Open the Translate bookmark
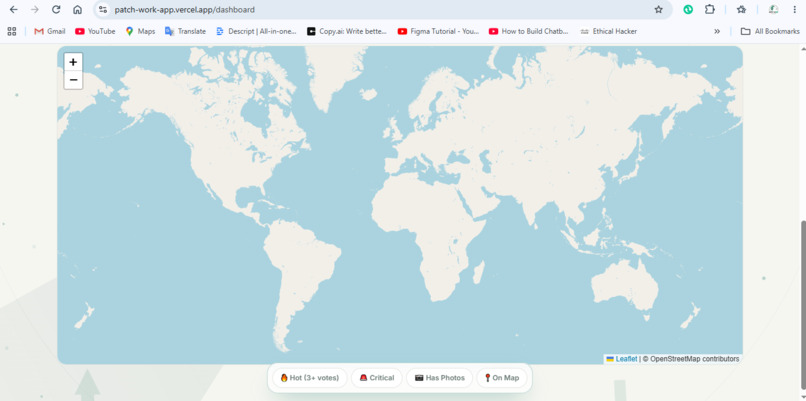The image size is (806, 401). click(186, 31)
